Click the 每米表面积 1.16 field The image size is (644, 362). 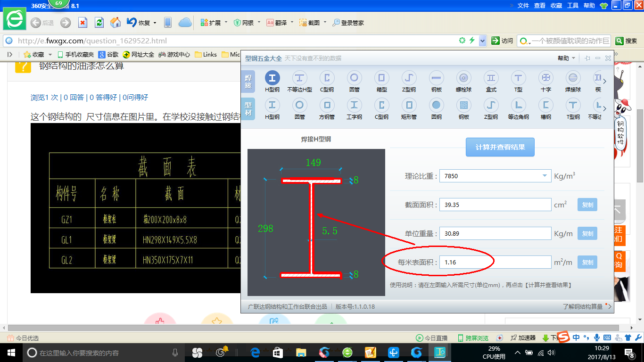coord(495,262)
